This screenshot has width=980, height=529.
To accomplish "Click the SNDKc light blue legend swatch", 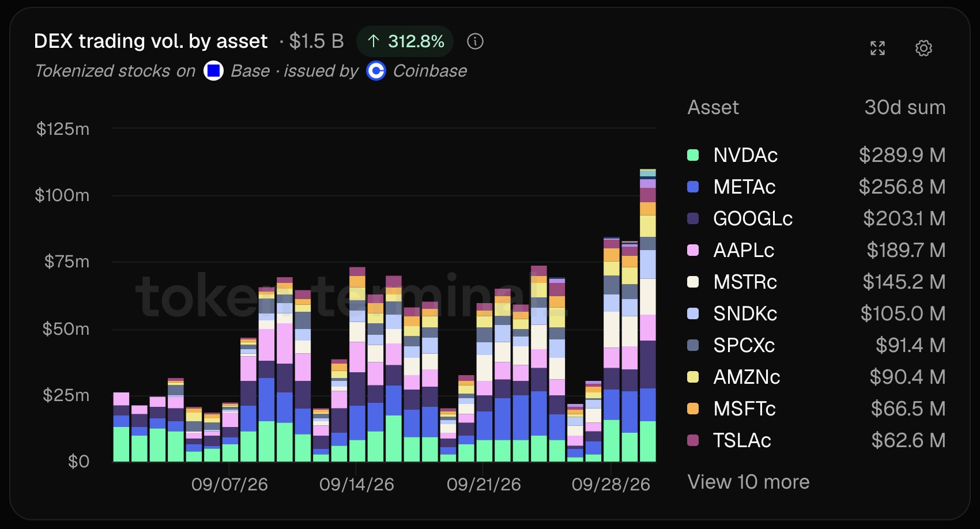I will (693, 313).
